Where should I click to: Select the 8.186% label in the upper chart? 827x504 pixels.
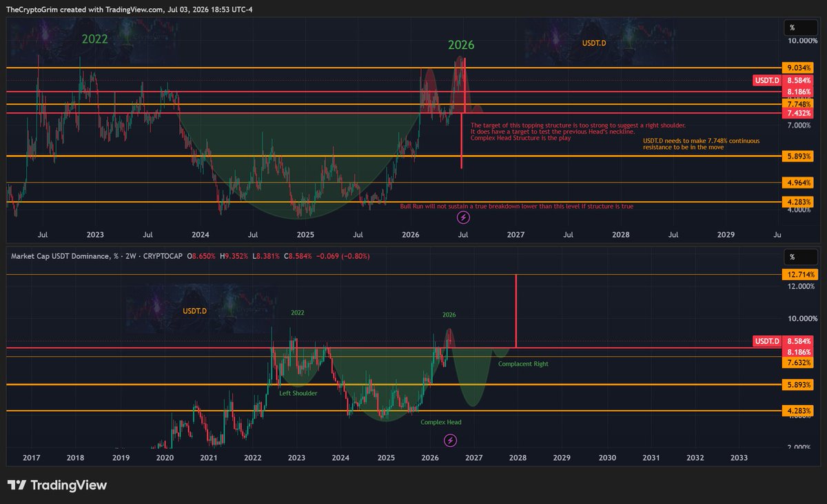(798, 92)
